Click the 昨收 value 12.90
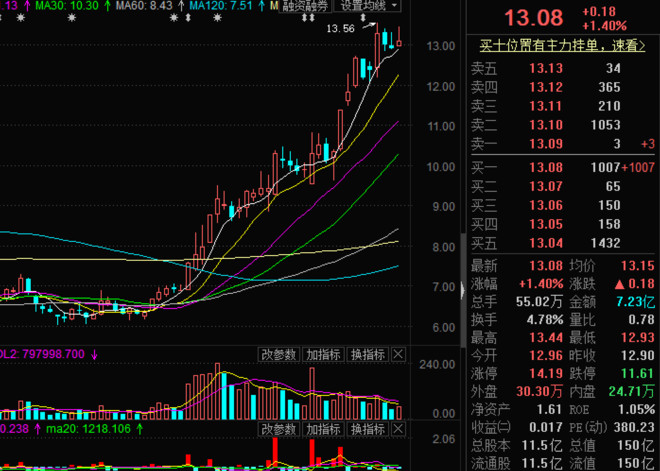Viewport: 660px width, 471px height. [x=638, y=356]
